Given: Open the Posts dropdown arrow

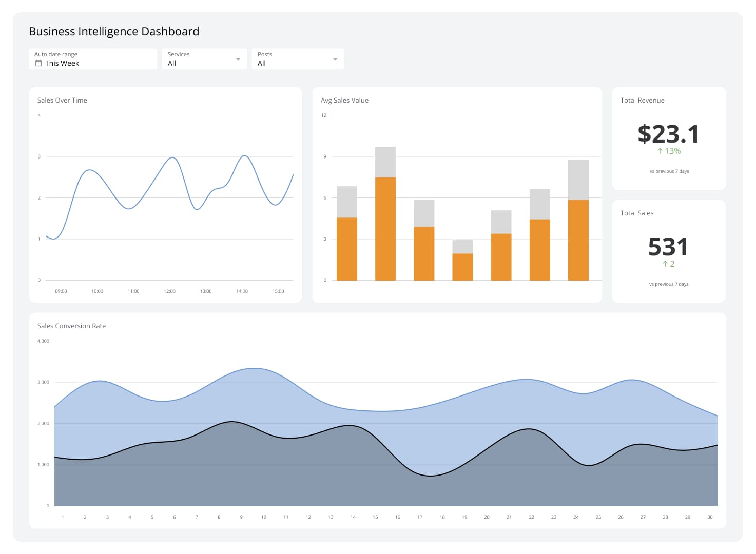Looking at the screenshot, I should click(x=334, y=58).
